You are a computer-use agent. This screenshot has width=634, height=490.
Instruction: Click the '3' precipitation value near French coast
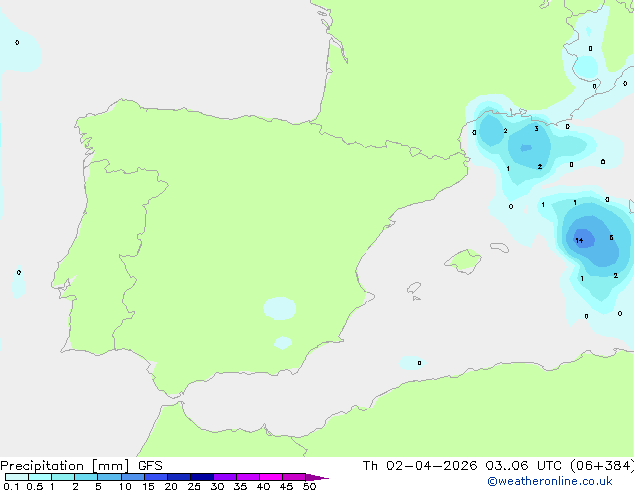(536, 129)
